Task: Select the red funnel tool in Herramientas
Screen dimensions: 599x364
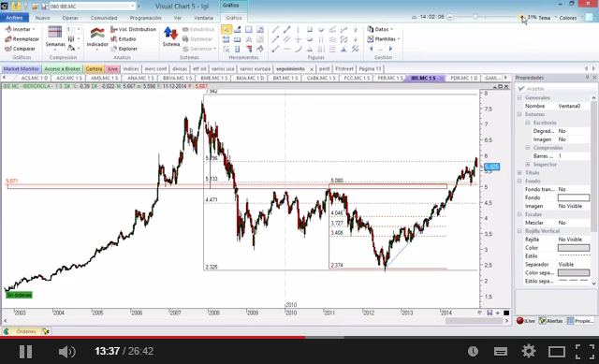Action: click(249, 49)
